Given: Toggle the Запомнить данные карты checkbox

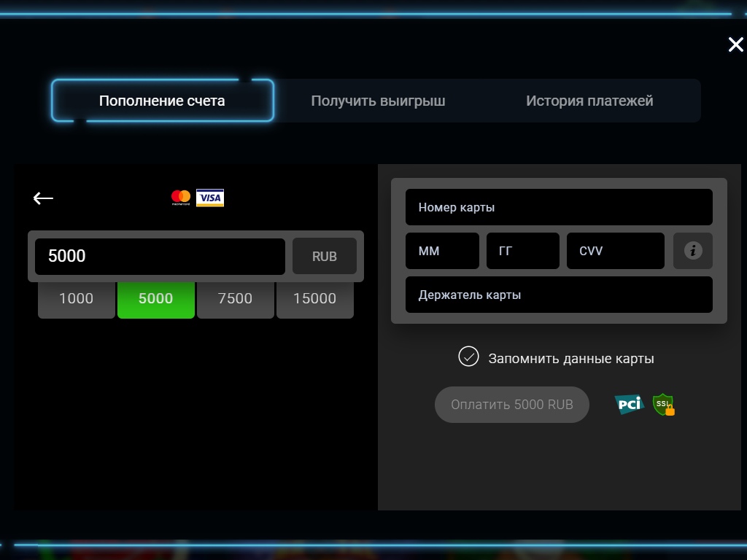Looking at the screenshot, I should coord(468,357).
